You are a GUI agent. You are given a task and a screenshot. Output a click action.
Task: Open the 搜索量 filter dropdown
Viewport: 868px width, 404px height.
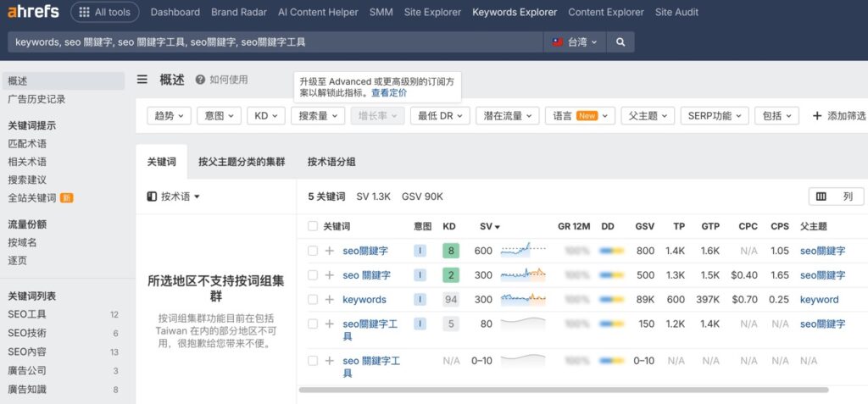pyautogui.click(x=318, y=116)
